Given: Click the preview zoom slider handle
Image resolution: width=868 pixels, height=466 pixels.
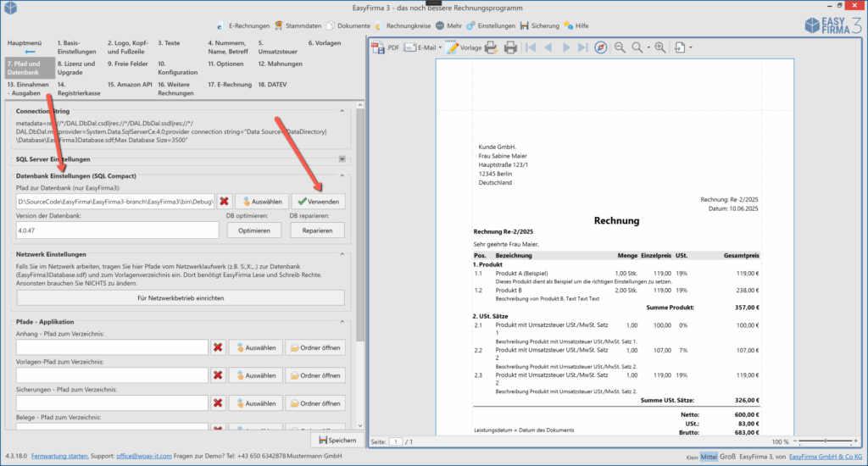Looking at the screenshot, I should (826, 441).
